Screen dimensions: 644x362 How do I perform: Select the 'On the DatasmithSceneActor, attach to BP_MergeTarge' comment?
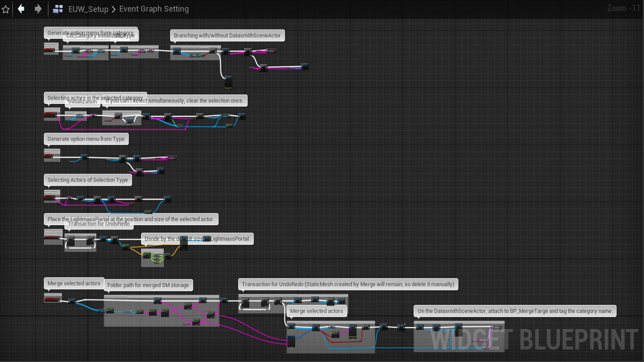coord(515,311)
